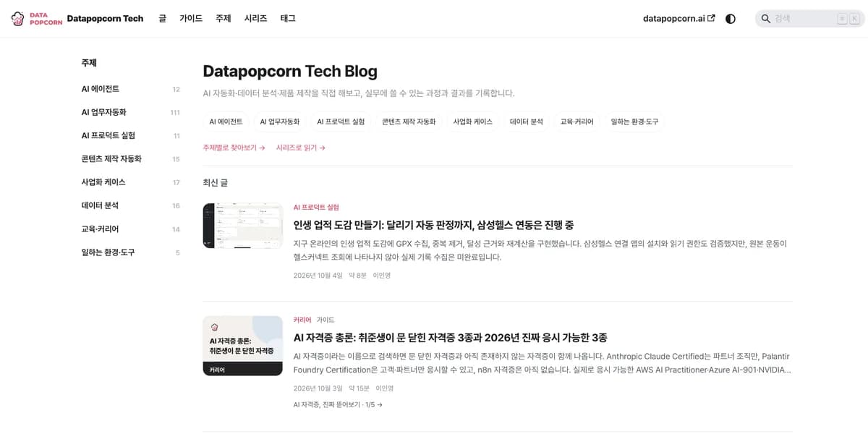
Task: Open the 글 menu item
Action: click(162, 19)
